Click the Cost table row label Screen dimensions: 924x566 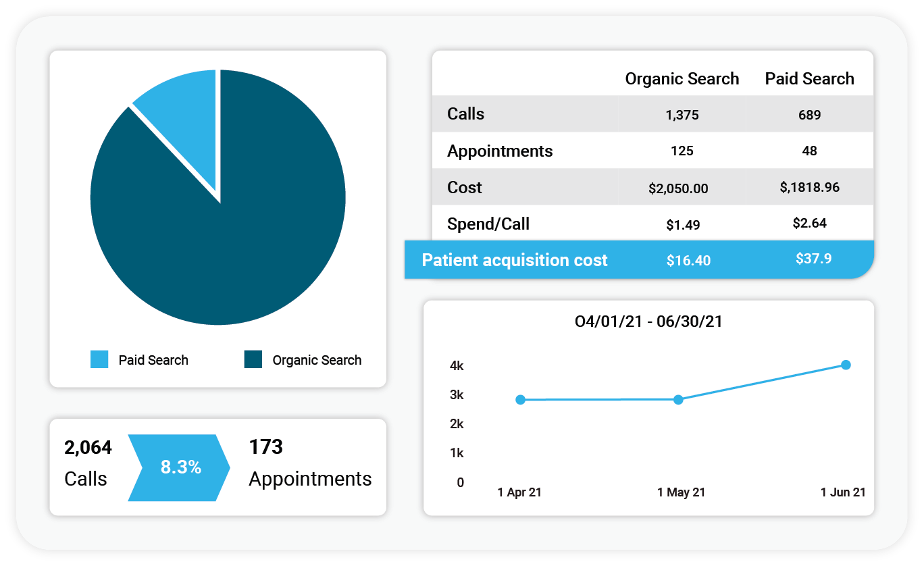[x=465, y=188]
